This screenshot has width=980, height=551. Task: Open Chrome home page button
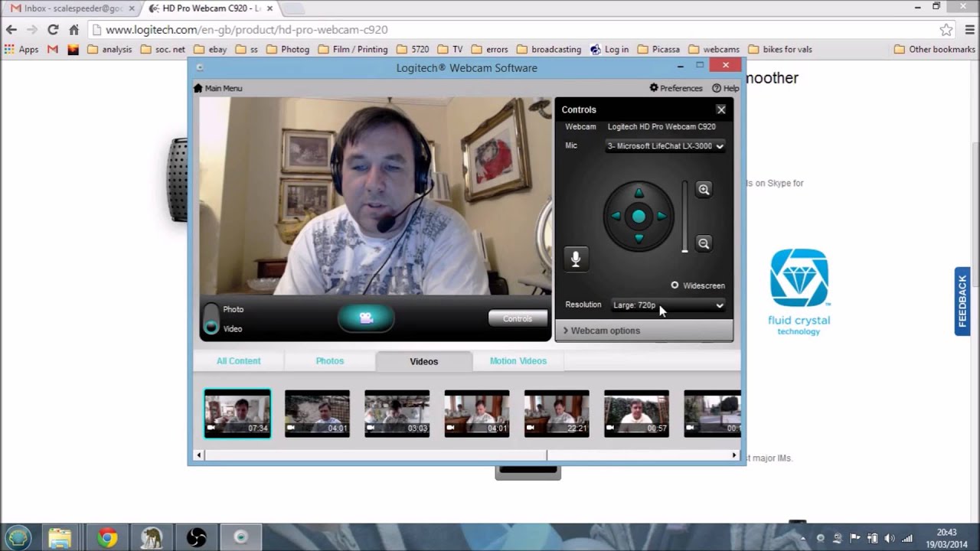(x=73, y=30)
